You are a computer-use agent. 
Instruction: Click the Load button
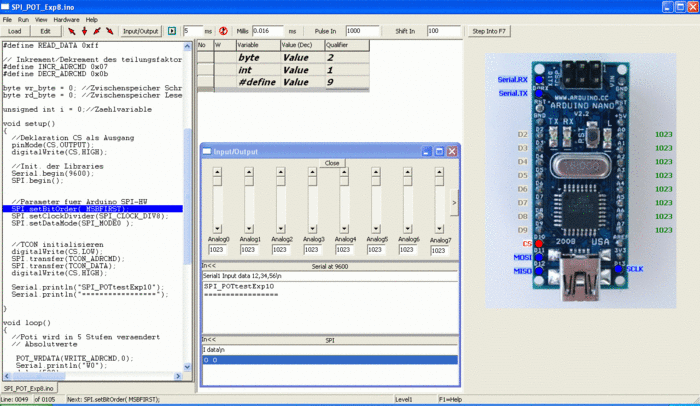tap(15, 31)
